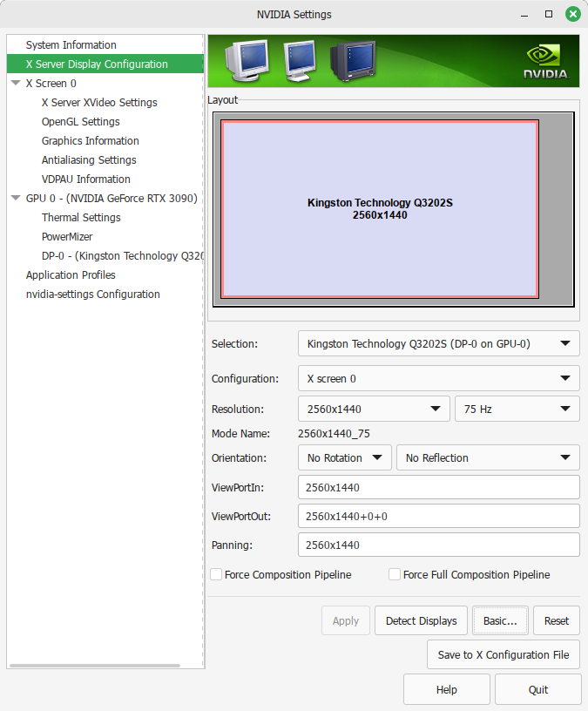
Task: Click the black CRT monitor banner icon
Action: [x=353, y=61]
